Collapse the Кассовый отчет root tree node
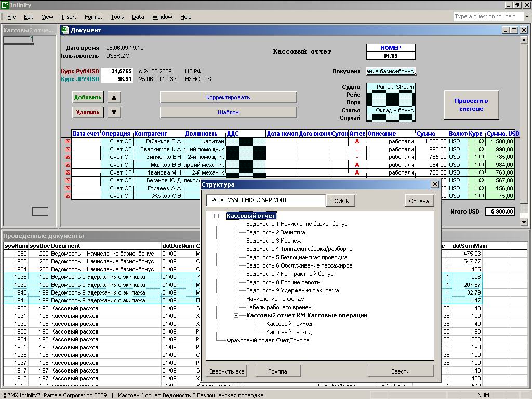 point(216,216)
